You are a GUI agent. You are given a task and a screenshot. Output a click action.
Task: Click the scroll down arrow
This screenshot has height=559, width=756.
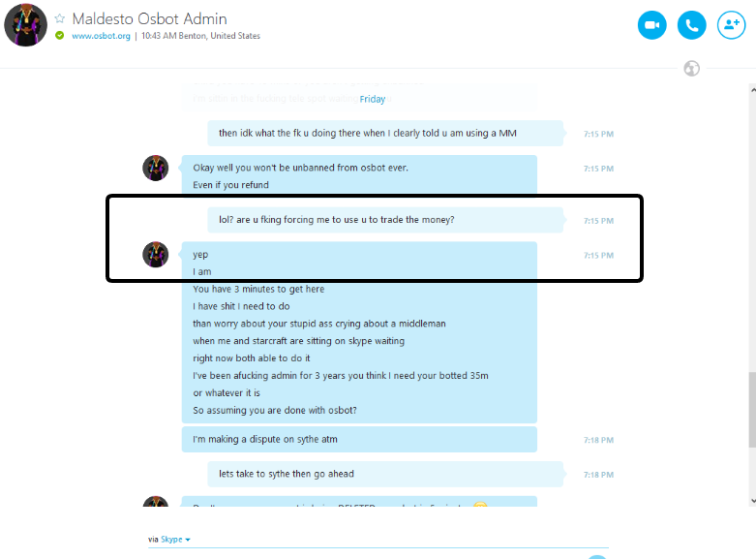(x=753, y=501)
